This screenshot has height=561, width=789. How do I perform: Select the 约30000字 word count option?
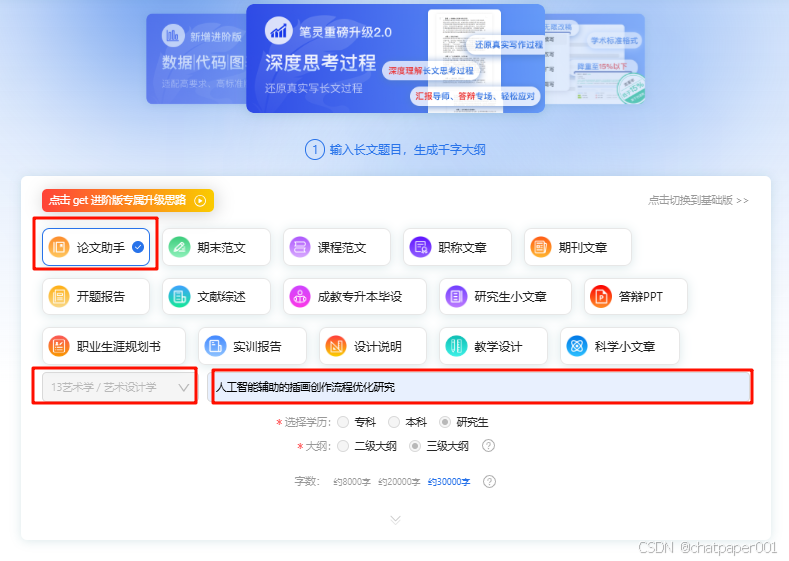point(449,482)
